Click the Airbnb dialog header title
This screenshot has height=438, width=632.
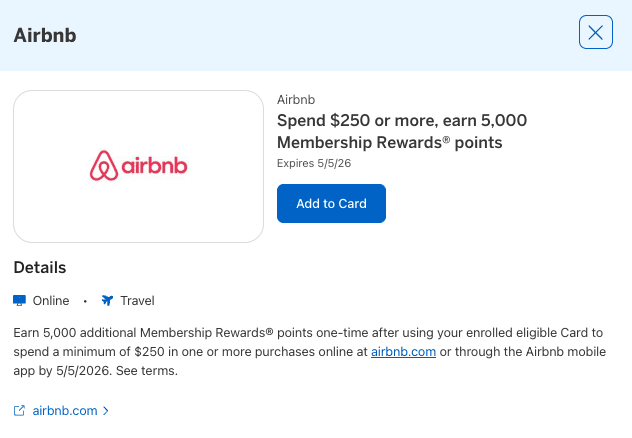[45, 35]
